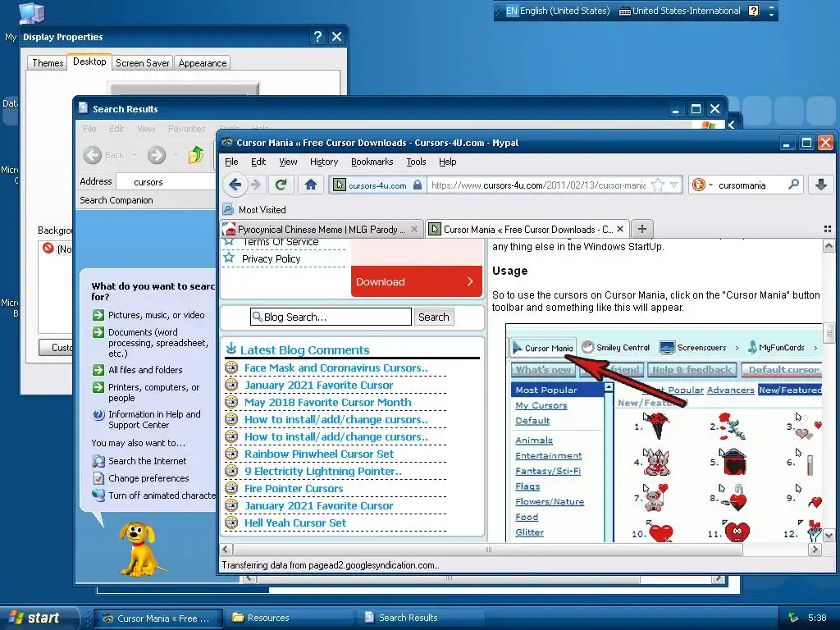This screenshot has width=840, height=630.
Task: Open Hell Yeah Cursor Set link
Action: pos(295,523)
